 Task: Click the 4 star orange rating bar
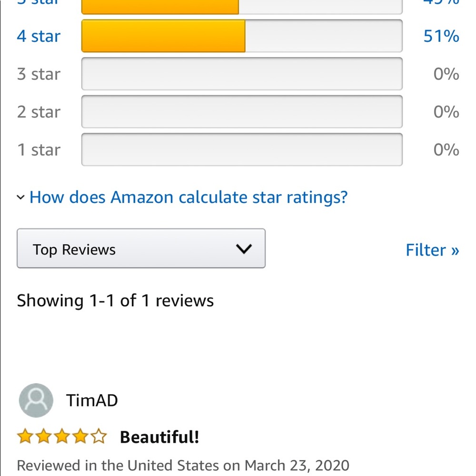[x=242, y=36]
